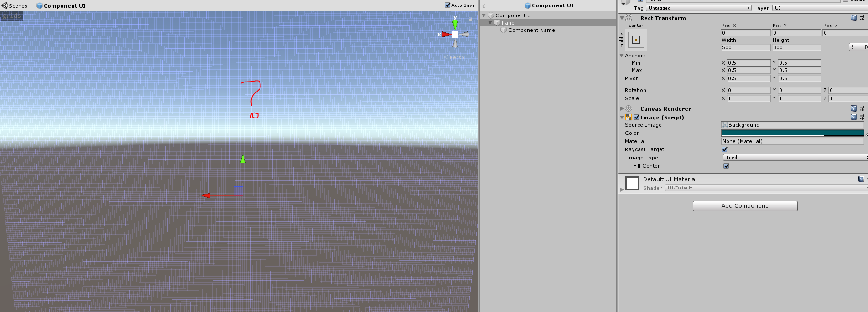Switch projection via the Persp label
The height and width of the screenshot is (312, 868).
click(x=454, y=57)
